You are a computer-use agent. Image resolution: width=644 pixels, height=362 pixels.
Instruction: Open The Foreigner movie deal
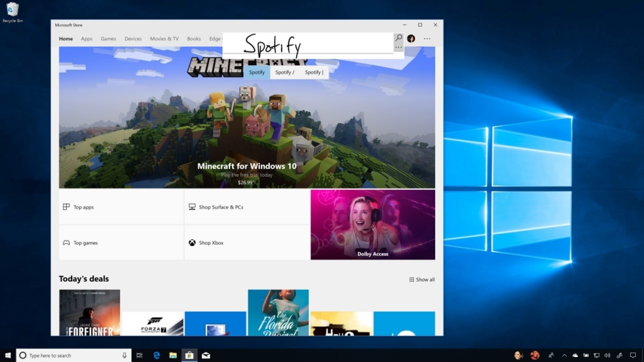point(90,312)
